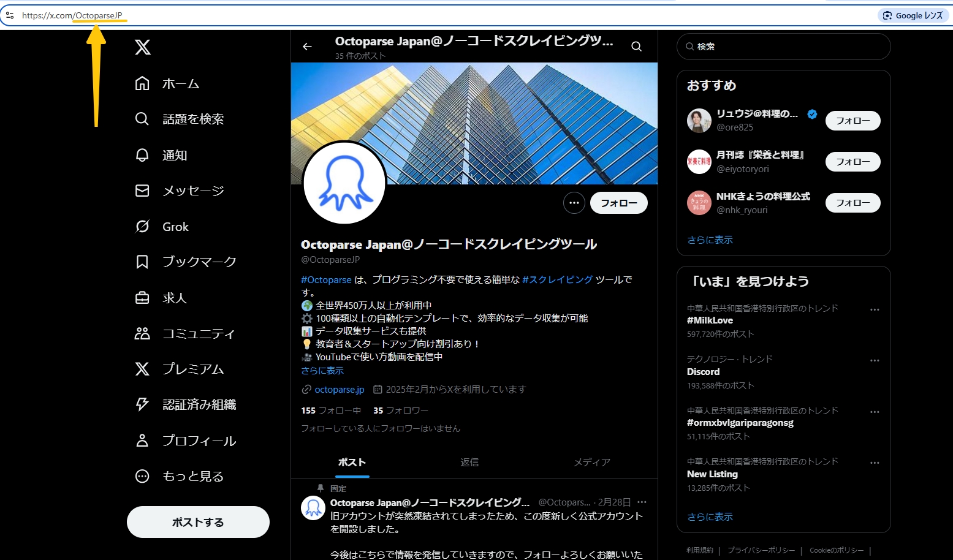Viewport: 953px width, 560px height.
Task: Click the #Octoparse hashtag in bio
Action: (326, 279)
